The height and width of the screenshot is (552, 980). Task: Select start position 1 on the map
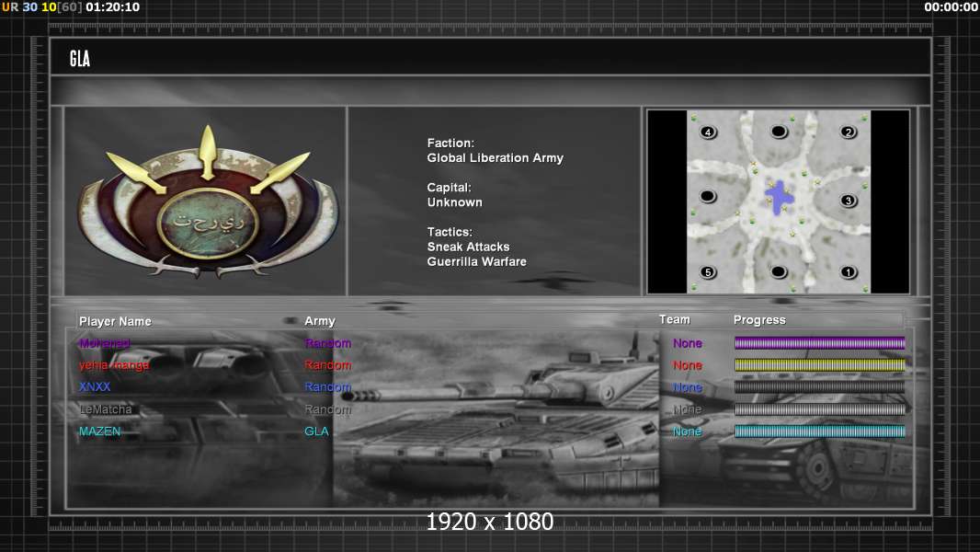pyautogui.click(x=849, y=272)
